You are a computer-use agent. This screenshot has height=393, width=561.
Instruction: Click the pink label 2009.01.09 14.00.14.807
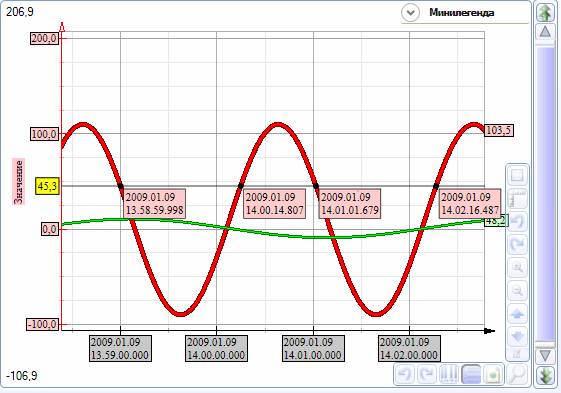pos(274,203)
